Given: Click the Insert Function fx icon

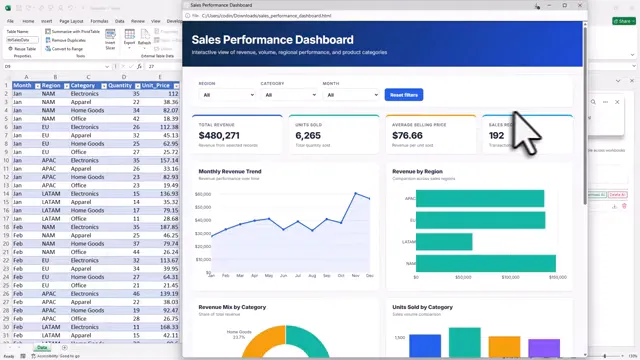Looking at the screenshot, I should point(139,67).
